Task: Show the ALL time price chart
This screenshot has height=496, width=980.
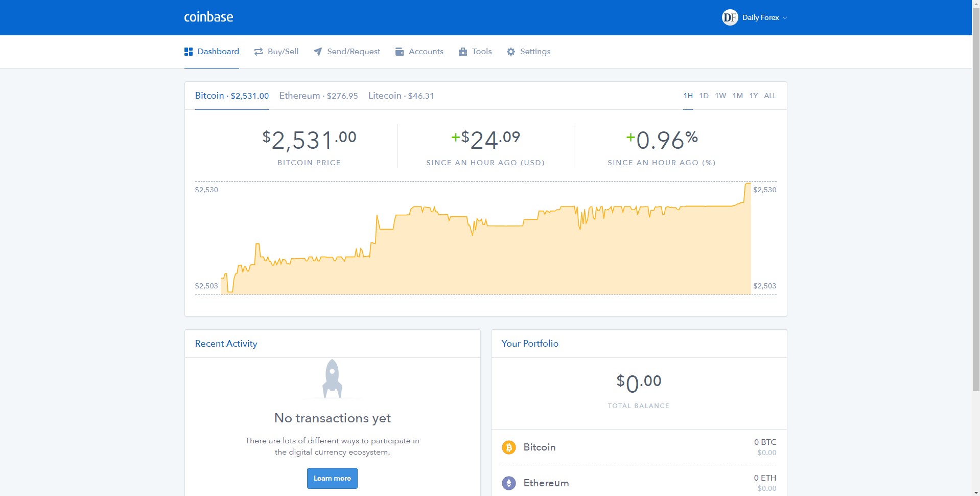Action: pyautogui.click(x=770, y=96)
